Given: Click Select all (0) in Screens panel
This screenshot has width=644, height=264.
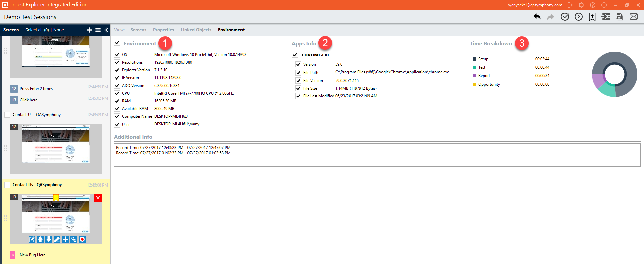Looking at the screenshot, I should pyautogui.click(x=37, y=30).
